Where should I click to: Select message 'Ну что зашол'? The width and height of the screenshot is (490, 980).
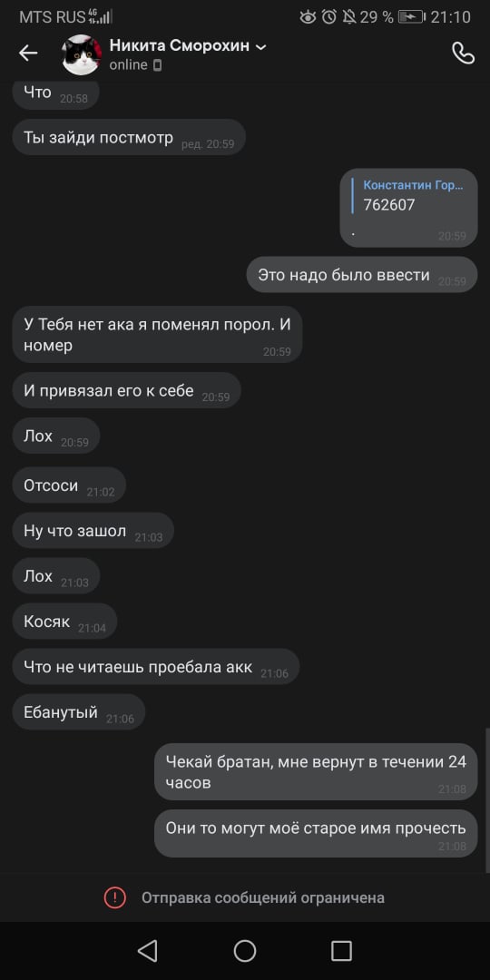coord(93,531)
